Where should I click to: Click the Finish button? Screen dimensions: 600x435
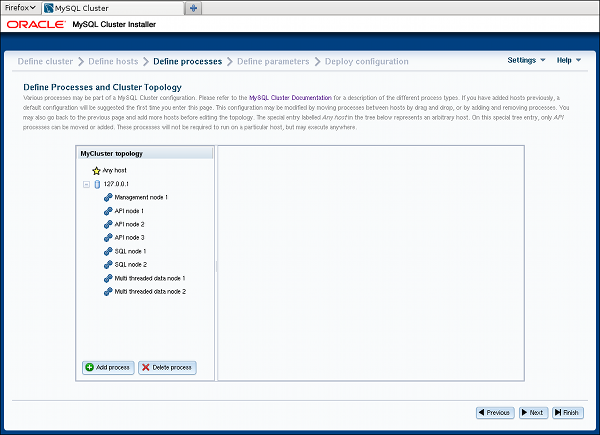pyautogui.click(x=566, y=412)
